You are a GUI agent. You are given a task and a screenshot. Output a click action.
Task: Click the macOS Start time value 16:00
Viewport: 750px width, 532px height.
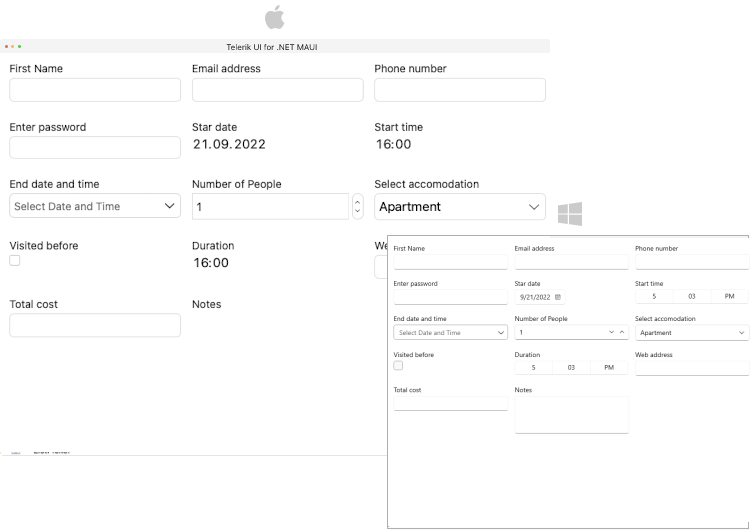tap(393, 144)
